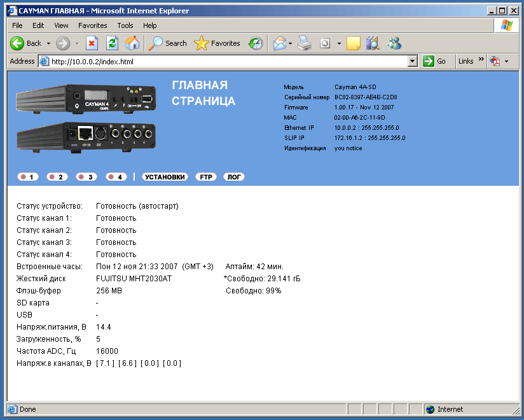Open the Favorites menu

tap(93, 25)
